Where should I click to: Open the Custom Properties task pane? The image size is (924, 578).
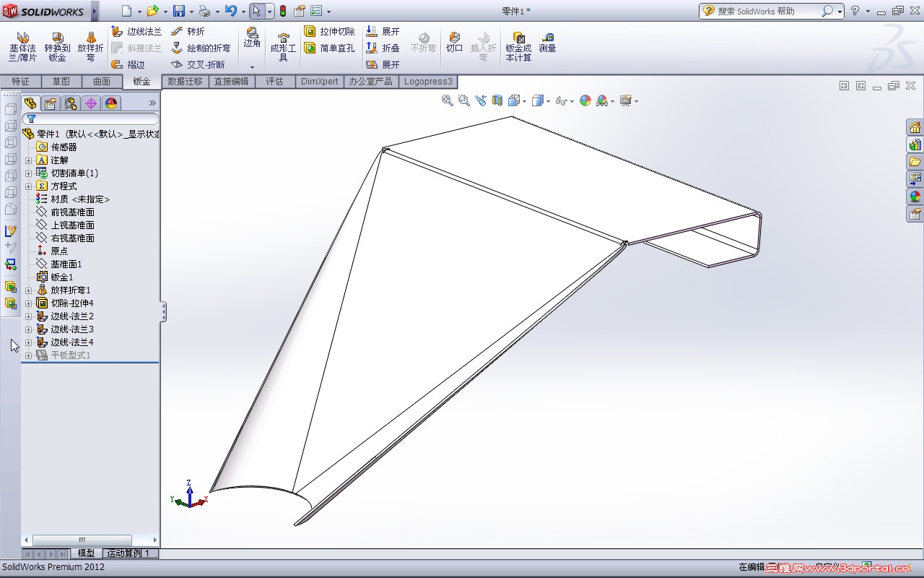(x=915, y=214)
